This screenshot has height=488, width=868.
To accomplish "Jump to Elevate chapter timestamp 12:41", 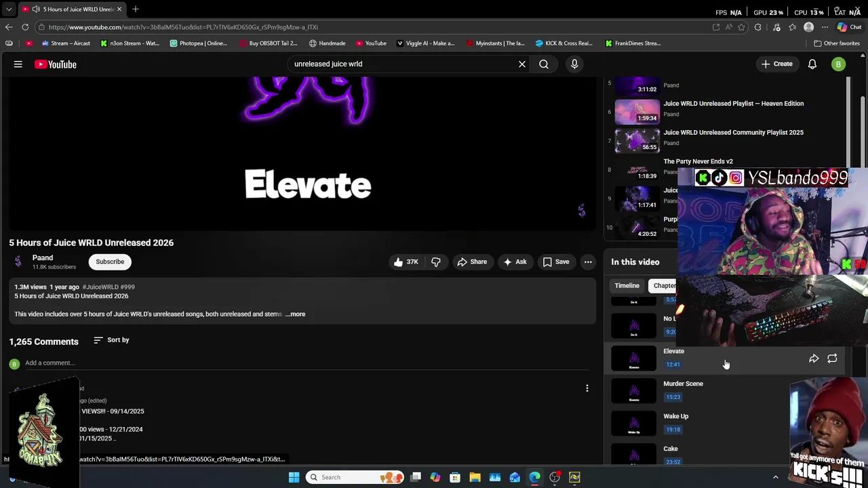I will click(673, 365).
